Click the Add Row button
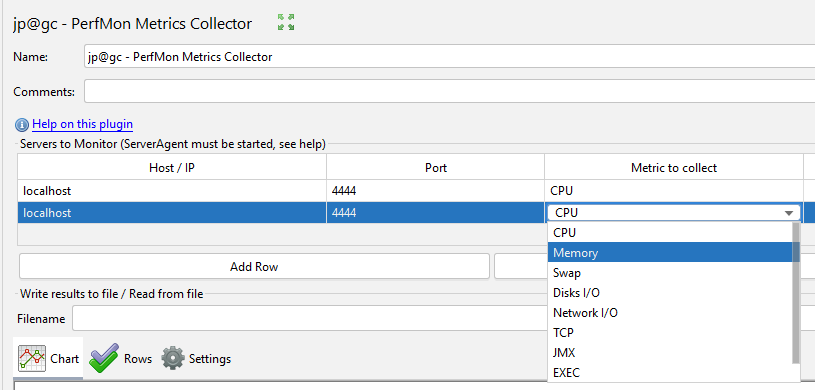This screenshot has height=390, width=815. [x=254, y=267]
